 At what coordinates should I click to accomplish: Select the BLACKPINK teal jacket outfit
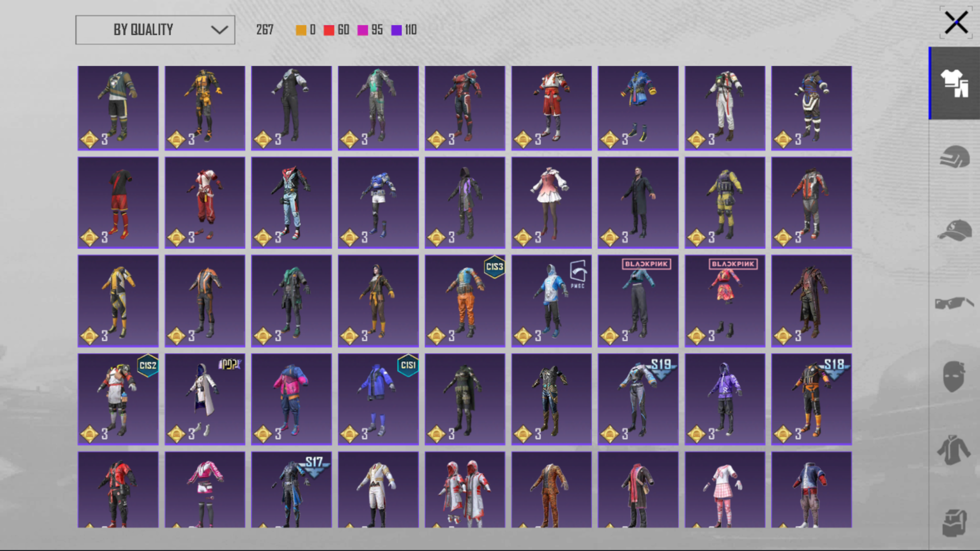[x=638, y=301]
